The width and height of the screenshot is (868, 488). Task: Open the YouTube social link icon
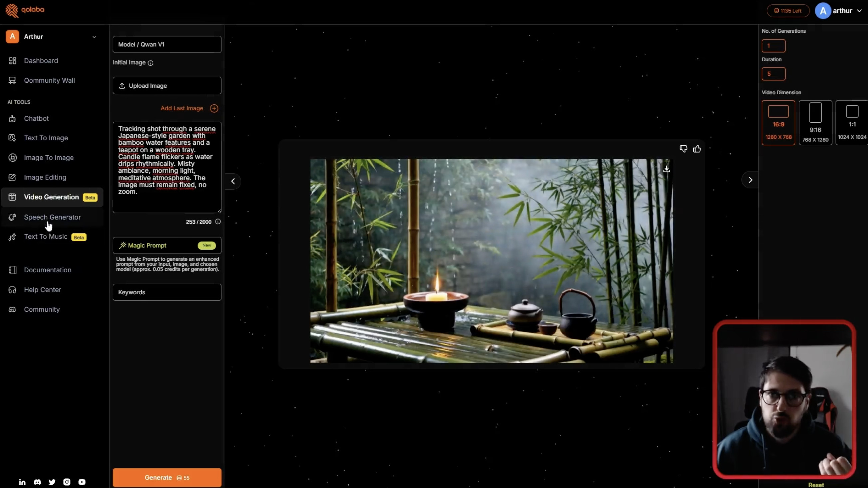[x=82, y=482]
